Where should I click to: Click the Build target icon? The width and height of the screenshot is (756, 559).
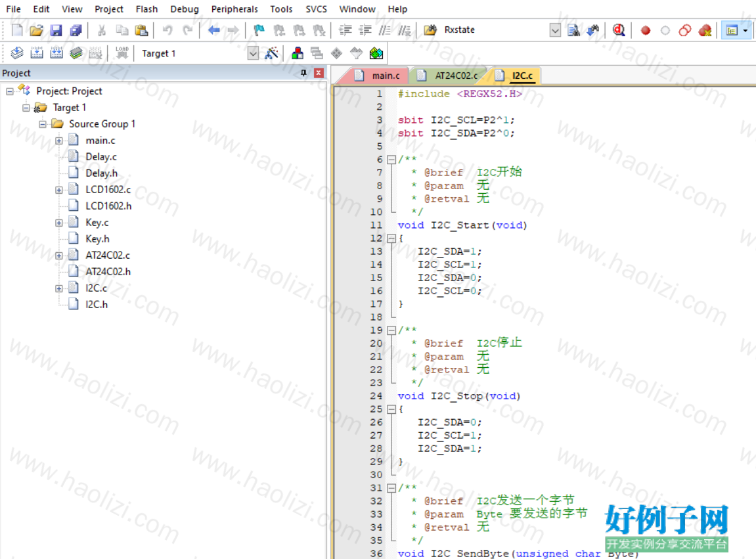37,53
